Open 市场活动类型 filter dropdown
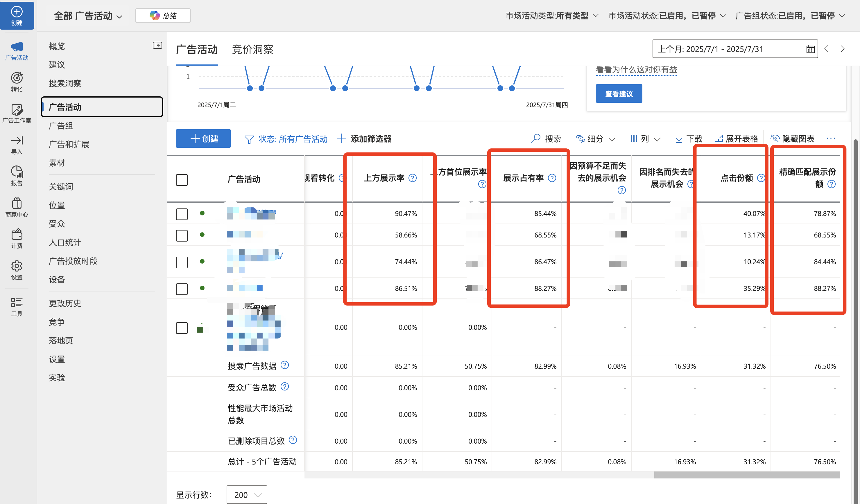Viewport: 860px width, 504px height. (552, 16)
